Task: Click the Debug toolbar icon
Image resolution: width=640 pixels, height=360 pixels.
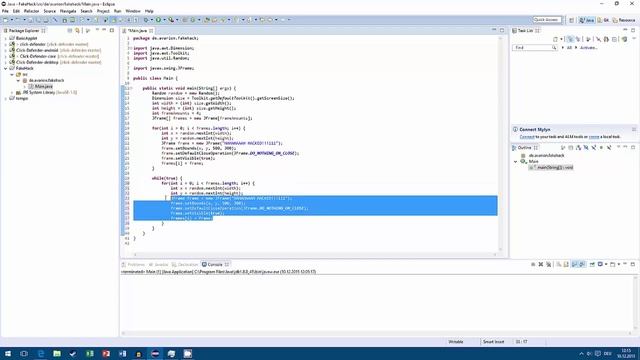Action: (x=146, y=20)
